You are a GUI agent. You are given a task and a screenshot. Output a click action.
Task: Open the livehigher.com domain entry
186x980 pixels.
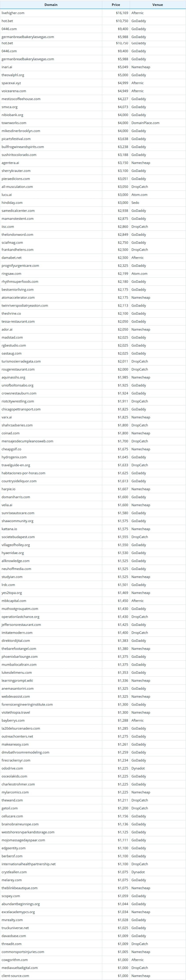point(13,13)
